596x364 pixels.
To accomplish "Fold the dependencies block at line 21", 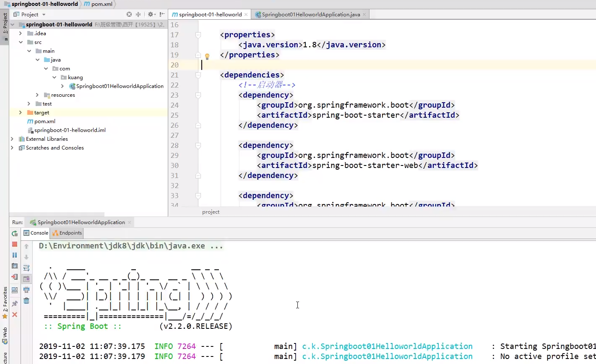I will click(198, 75).
